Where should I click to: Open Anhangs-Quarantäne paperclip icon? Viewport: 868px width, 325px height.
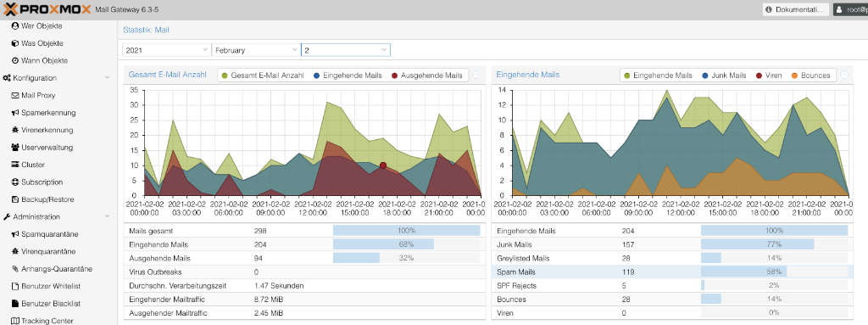(x=15, y=269)
